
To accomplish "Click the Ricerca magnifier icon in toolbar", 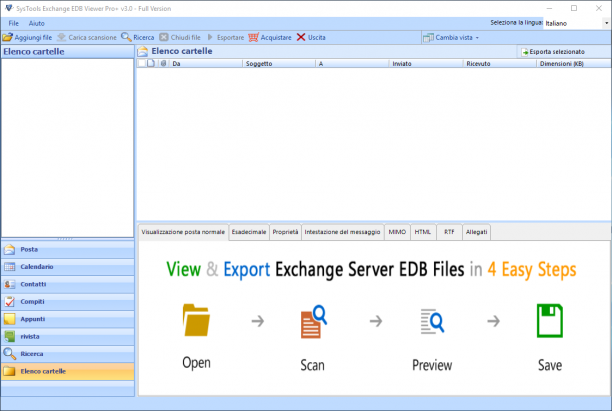I will tap(126, 37).
